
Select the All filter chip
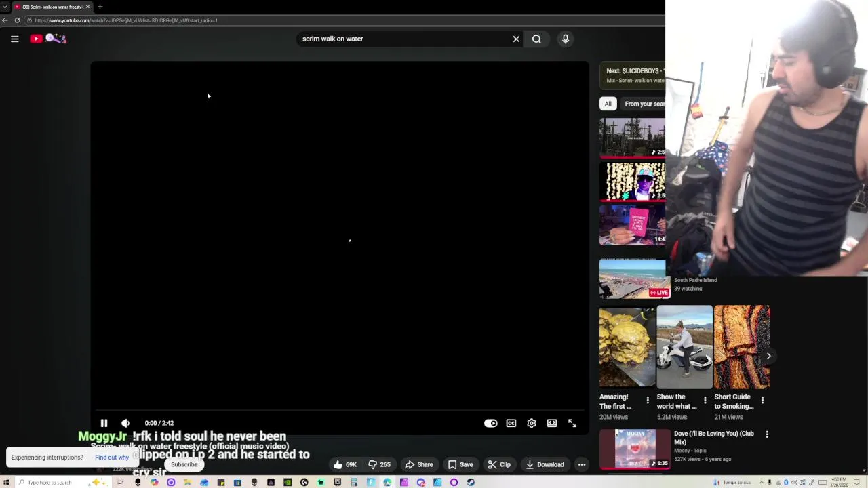(608, 104)
